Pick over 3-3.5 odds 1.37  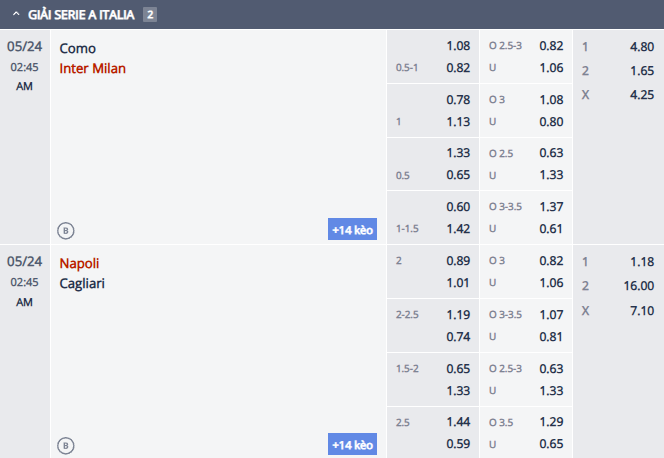551,207
